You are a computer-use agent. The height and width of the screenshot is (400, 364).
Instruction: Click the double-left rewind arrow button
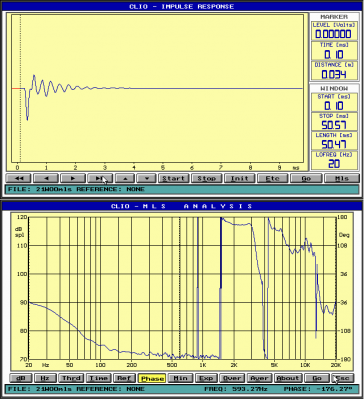point(19,178)
